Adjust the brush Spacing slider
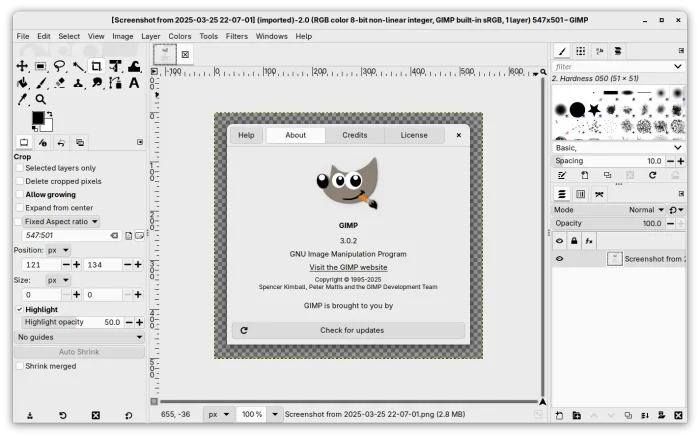Screen dimensions: 700x437 point(608,161)
